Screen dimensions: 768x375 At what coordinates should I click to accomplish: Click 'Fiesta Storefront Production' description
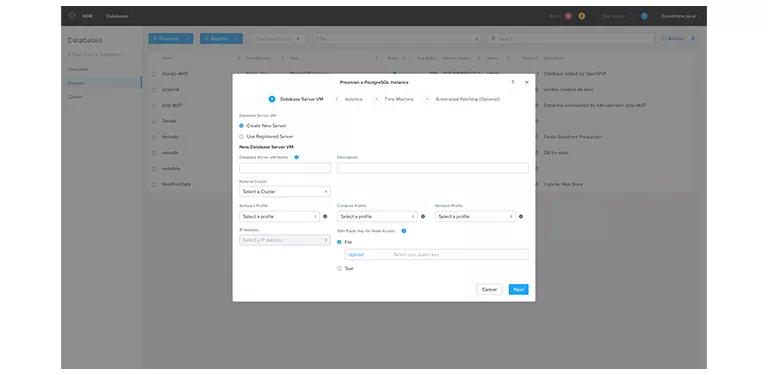572,137
